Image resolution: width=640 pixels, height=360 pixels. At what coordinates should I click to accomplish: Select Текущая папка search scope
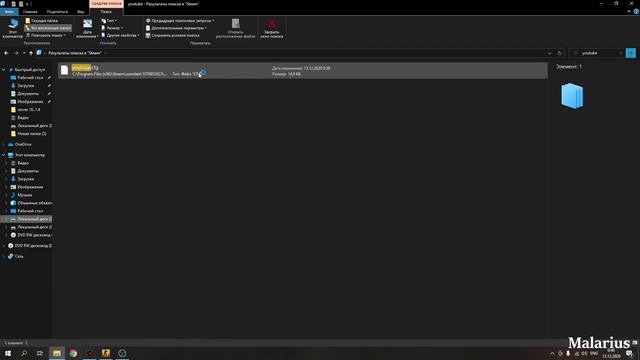(x=42, y=20)
